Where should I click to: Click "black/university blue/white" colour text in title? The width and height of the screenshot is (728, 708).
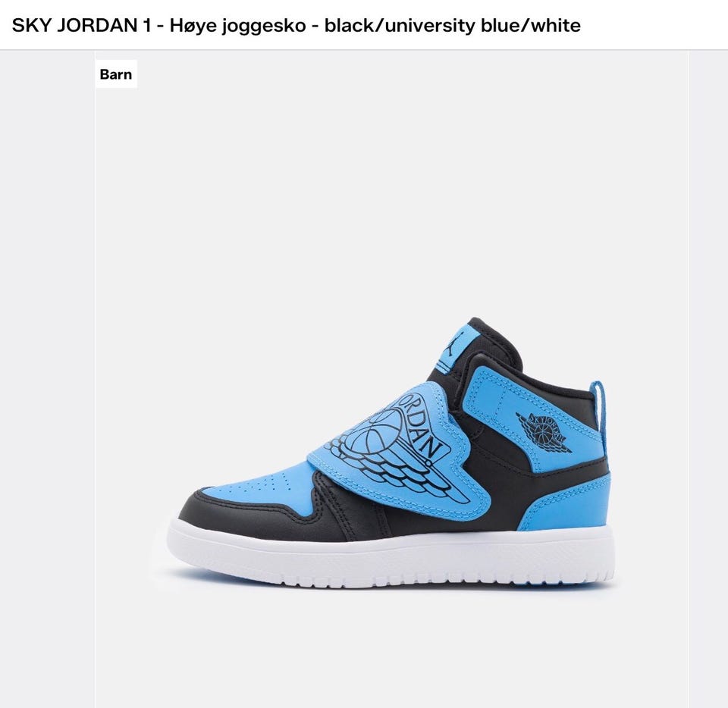pyautogui.click(x=452, y=25)
